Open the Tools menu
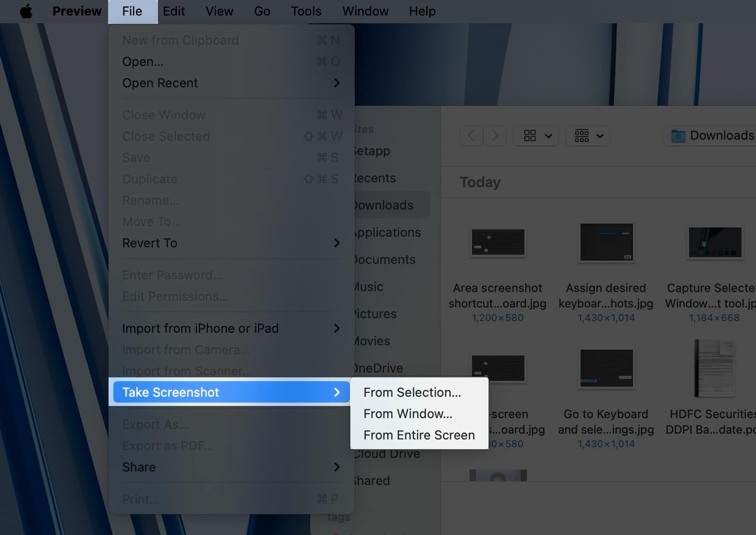 [306, 11]
